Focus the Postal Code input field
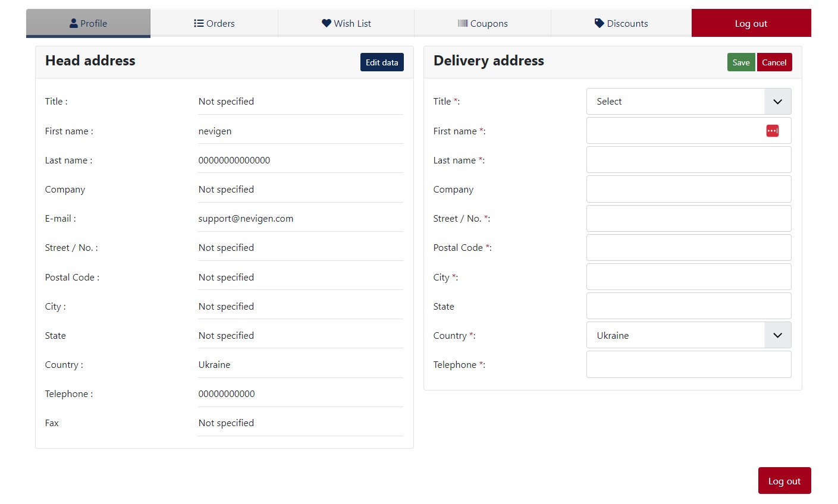 point(688,247)
